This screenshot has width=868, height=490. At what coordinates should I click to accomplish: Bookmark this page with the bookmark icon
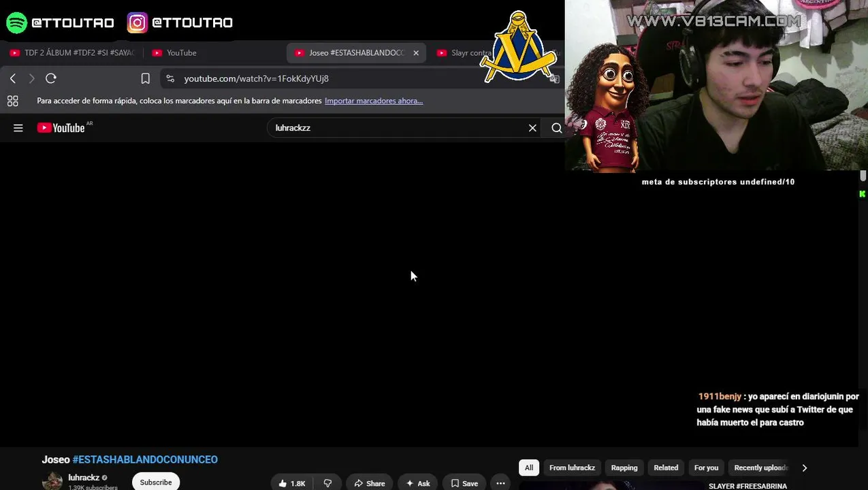(x=145, y=79)
